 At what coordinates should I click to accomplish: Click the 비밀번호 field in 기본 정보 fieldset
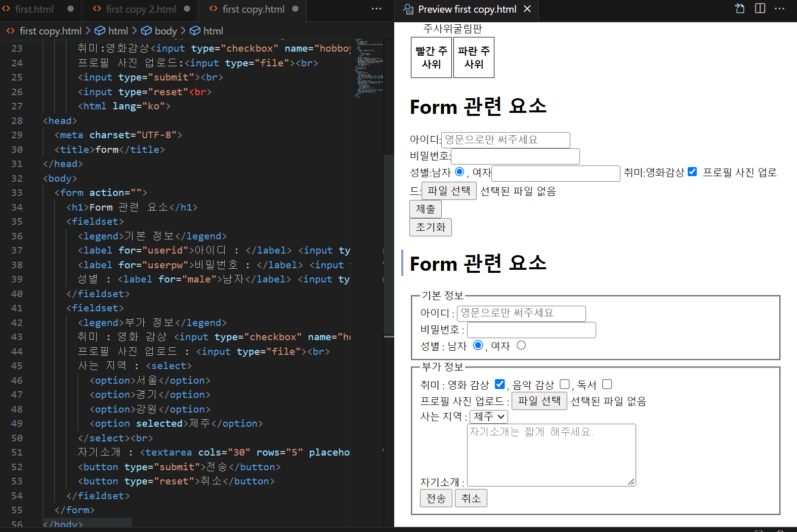point(531,330)
